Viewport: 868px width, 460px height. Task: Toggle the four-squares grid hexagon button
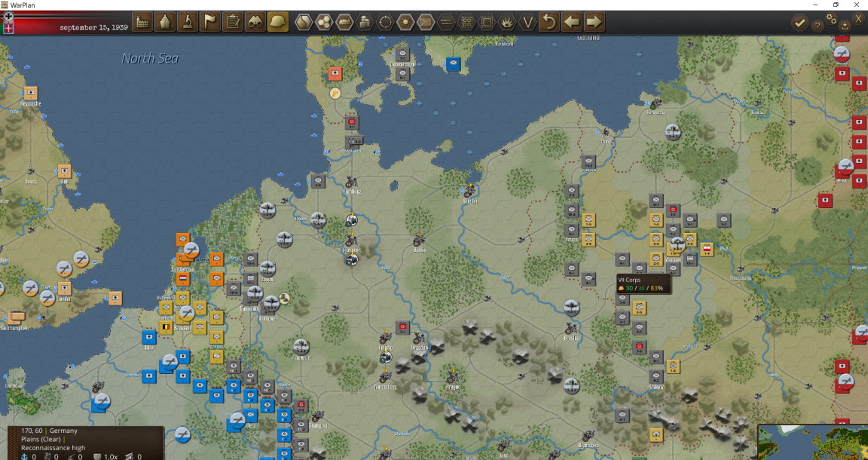466,23
